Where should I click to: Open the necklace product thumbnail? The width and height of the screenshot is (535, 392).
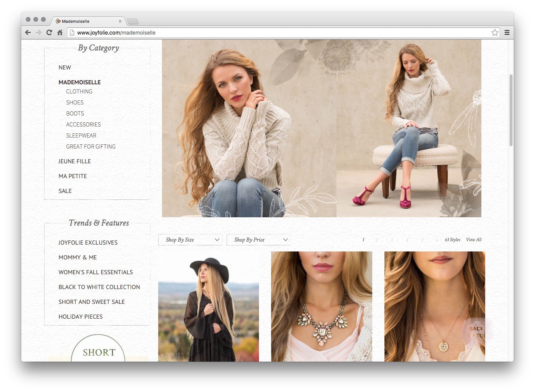tap(321, 306)
